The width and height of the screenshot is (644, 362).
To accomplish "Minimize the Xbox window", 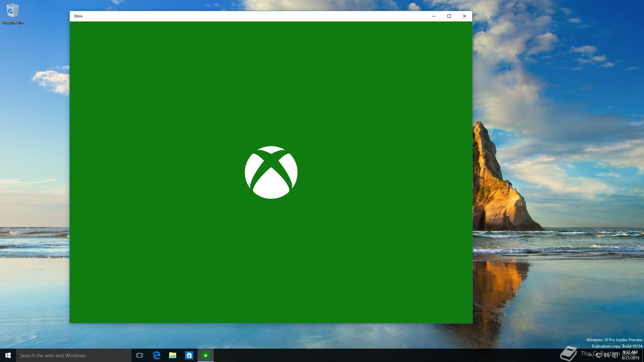I will coord(434,16).
